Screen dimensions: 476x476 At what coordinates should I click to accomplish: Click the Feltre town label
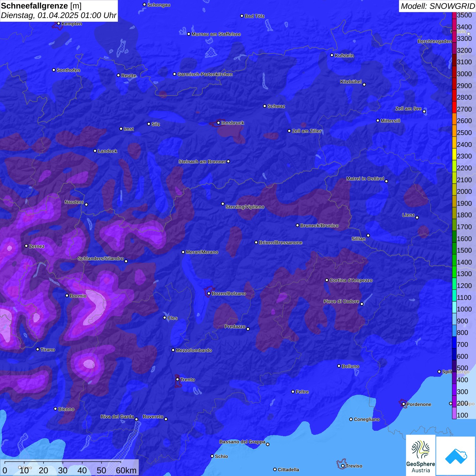(x=302, y=392)
